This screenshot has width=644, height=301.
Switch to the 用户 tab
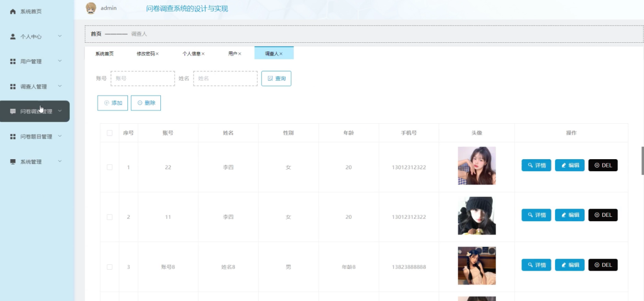[x=232, y=54]
